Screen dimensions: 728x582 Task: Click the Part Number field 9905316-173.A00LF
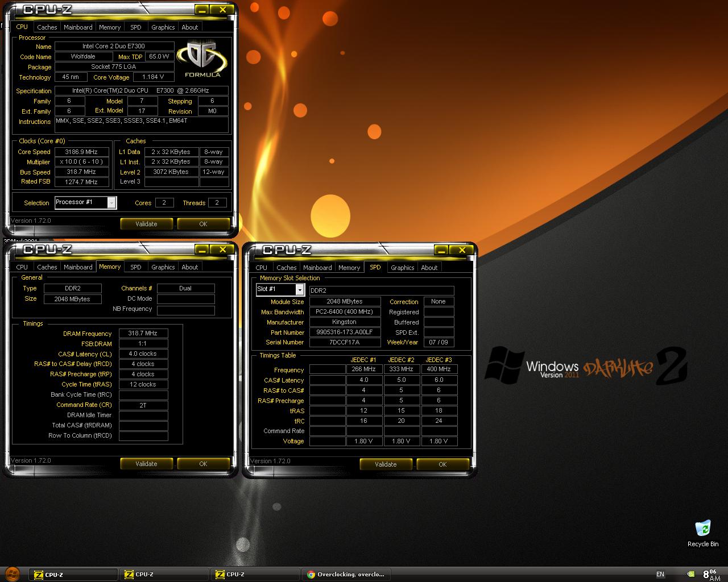345,332
